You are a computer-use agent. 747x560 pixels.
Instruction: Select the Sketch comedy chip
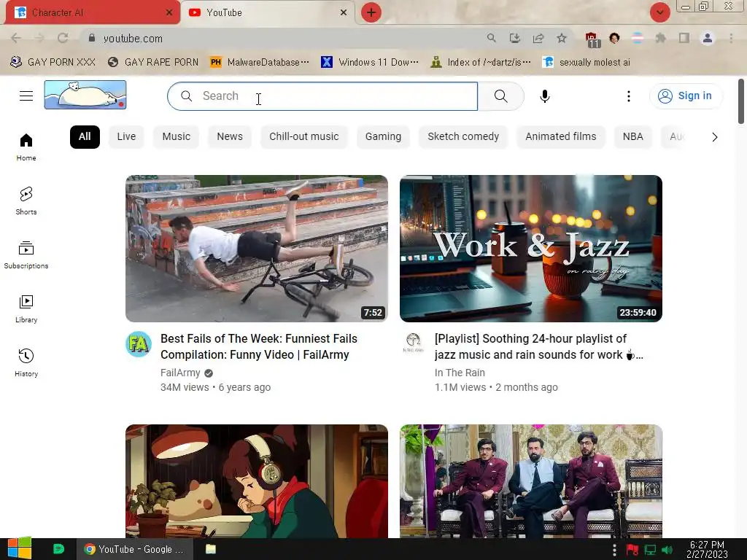pyautogui.click(x=463, y=136)
